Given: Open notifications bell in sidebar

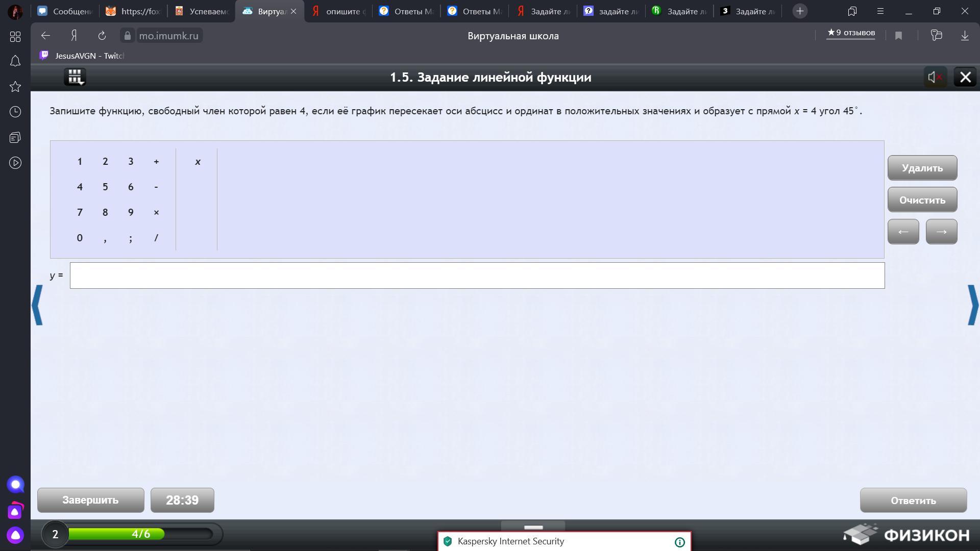Looking at the screenshot, I should (15, 61).
